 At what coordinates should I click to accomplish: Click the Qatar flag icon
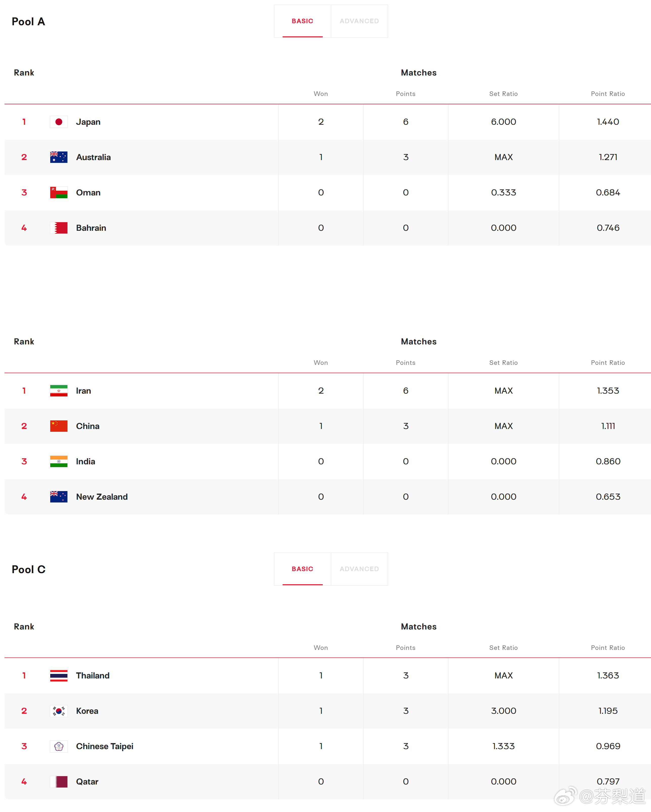pyautogui.click(x=59, y=781)
